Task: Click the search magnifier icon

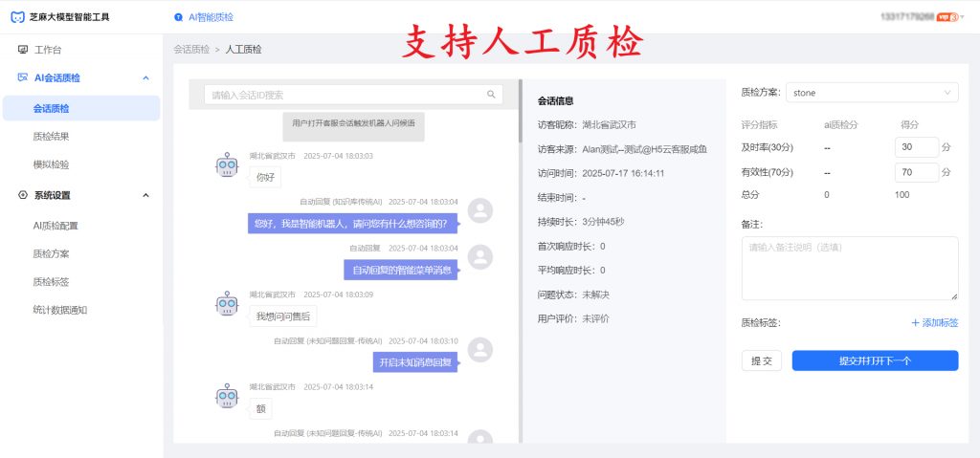Action: [x=491, y=95]
